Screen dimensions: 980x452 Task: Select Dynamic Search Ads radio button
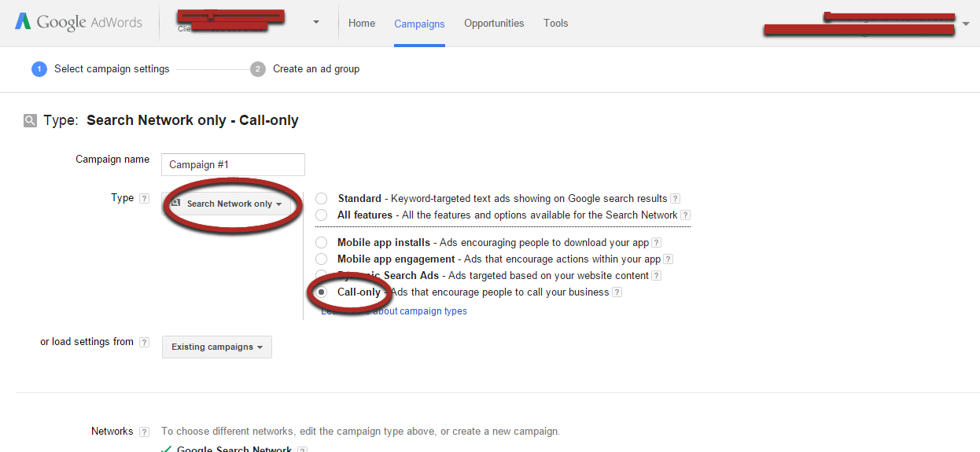coord(322,276)
